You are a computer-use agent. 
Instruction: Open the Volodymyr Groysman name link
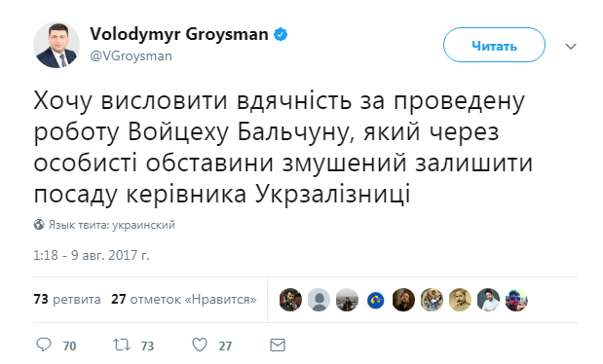(x=179, y=34)
